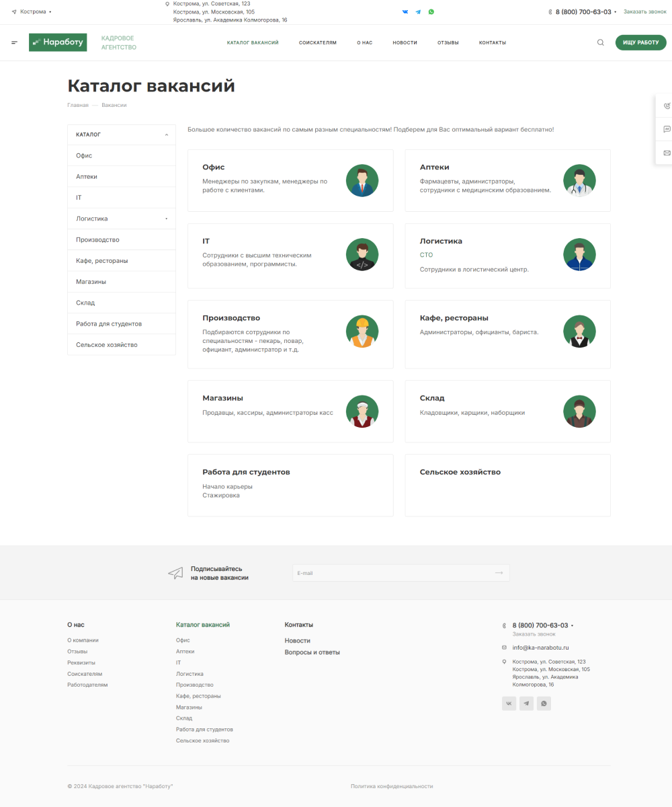Open the search magnifier icon
Screen dimensions: 672x807
pyautogui.click(x=601, y=42)
